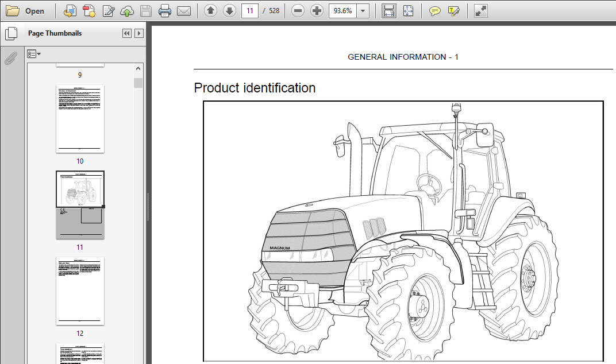This screenshot has height=364, width=616.
Task: Click the Edit PDF text icon
Action: pos(108,11)
